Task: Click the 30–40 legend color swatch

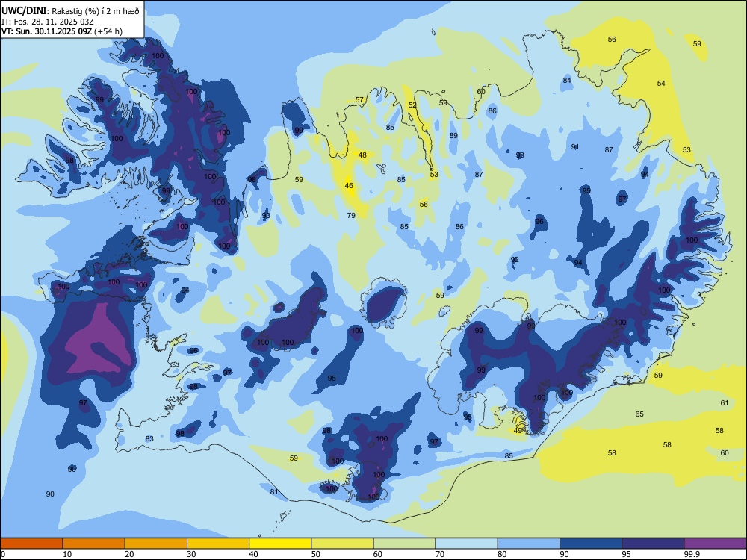Action: tap(218, 543)
